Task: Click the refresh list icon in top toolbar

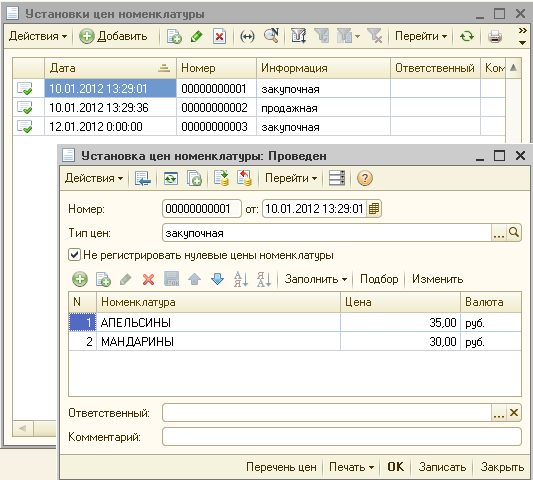Action: [467, 36]
